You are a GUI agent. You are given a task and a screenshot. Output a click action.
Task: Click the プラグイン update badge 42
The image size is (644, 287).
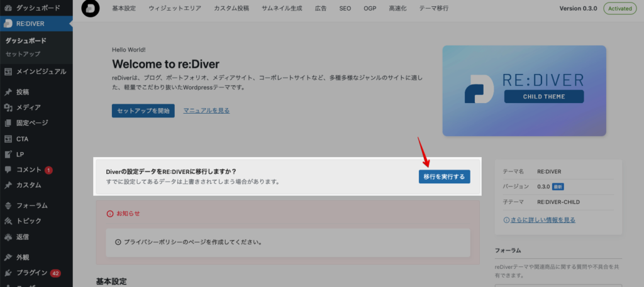coord(55,273)
